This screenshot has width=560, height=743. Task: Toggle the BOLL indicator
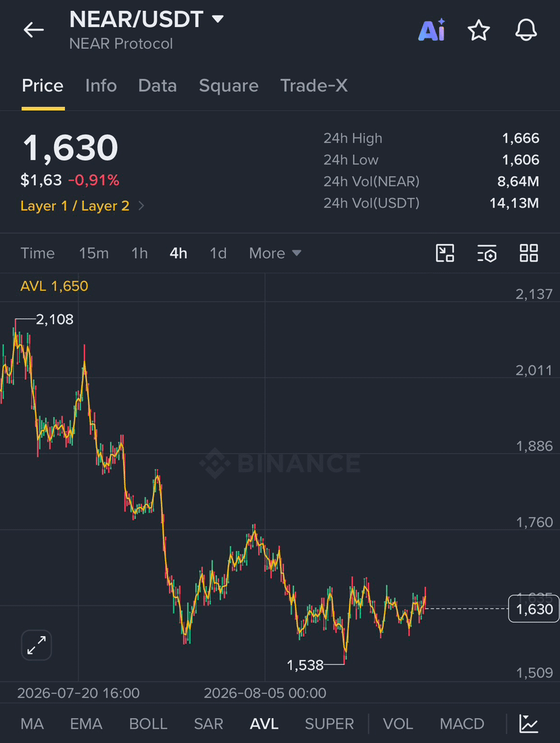point(148,723)
